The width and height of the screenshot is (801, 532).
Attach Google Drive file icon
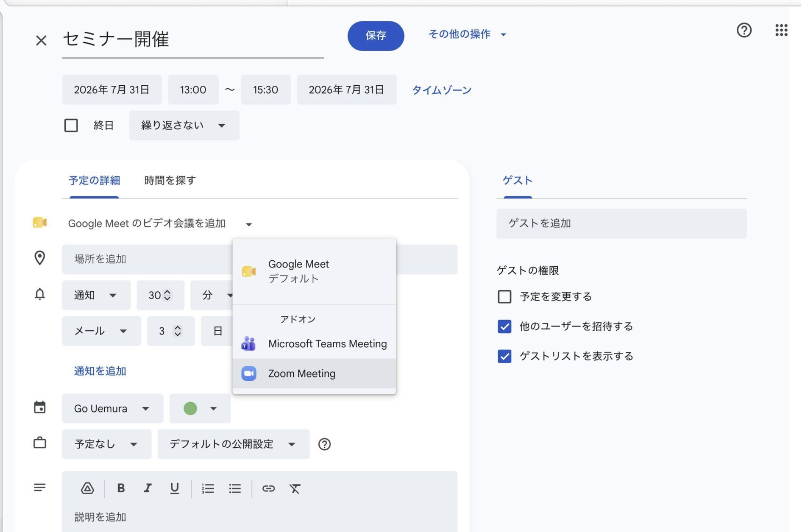[x=87, y=488]
